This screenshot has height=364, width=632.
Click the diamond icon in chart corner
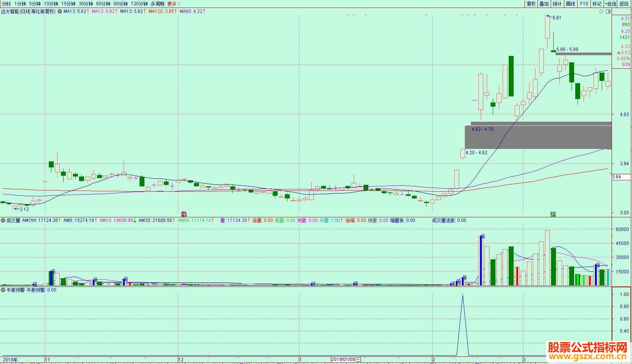point(601,11)
